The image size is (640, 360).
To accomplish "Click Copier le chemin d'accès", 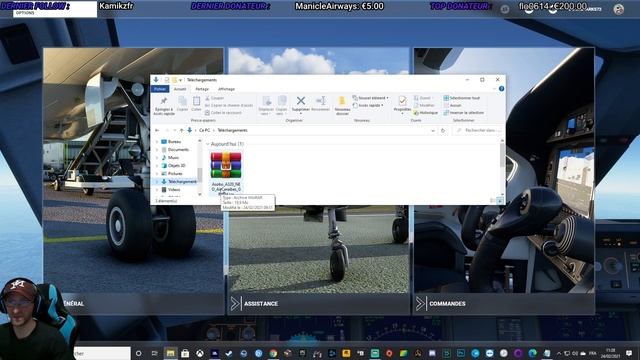I will pos(229,105).
